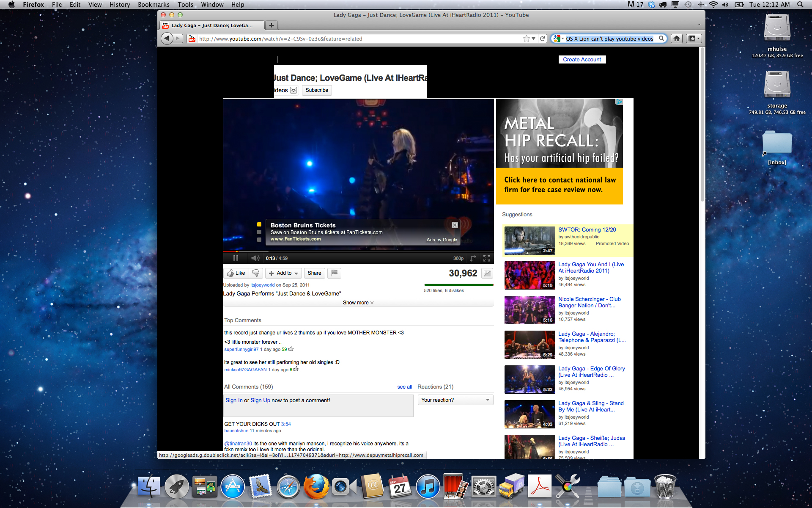Expand the Add to dropdown

point(284,273)
